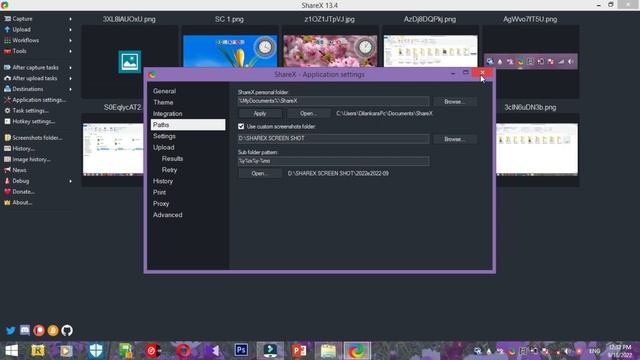Screen dimensions: 640x360
Task: Browse for ShareX personal folder
Action: coord(455,101)
